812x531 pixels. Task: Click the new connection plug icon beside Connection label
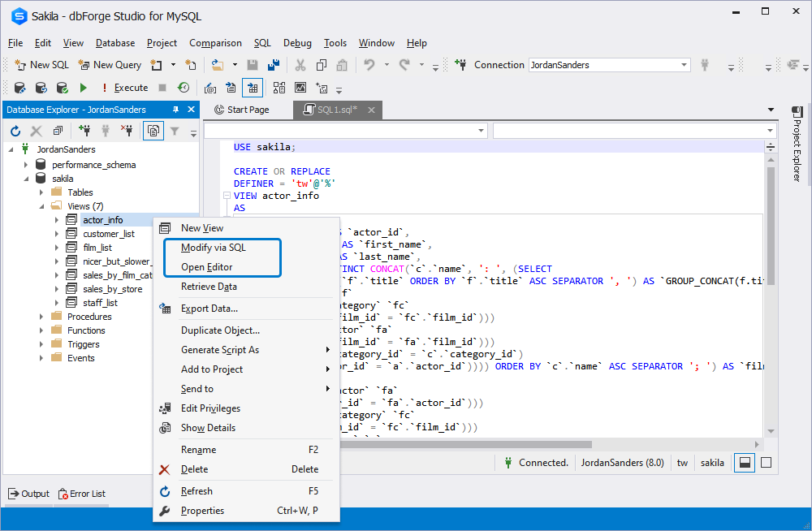click(460, 65)
